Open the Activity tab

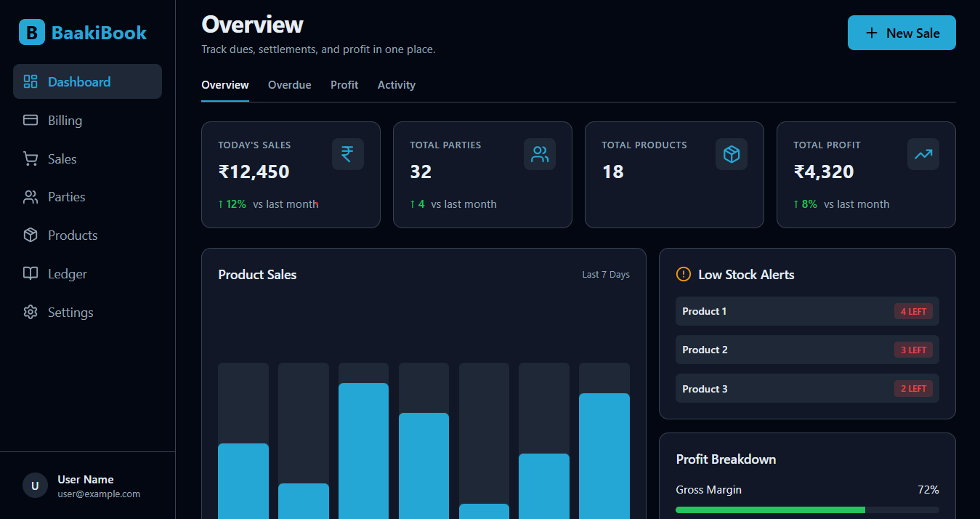[x=396, y=85]
